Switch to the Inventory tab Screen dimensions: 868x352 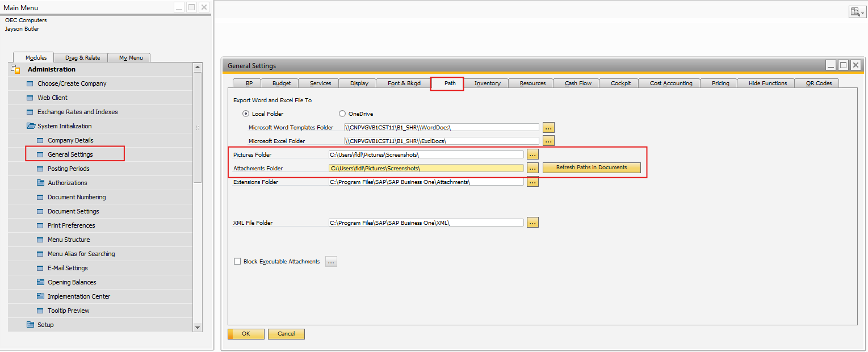[x=487, y=83]
